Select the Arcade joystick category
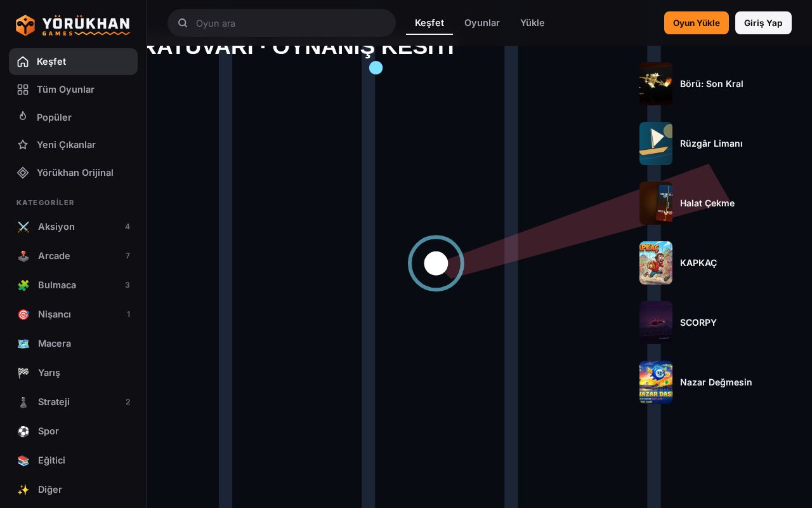The height and width of the screenshot is (508, 812). [73, 256]
